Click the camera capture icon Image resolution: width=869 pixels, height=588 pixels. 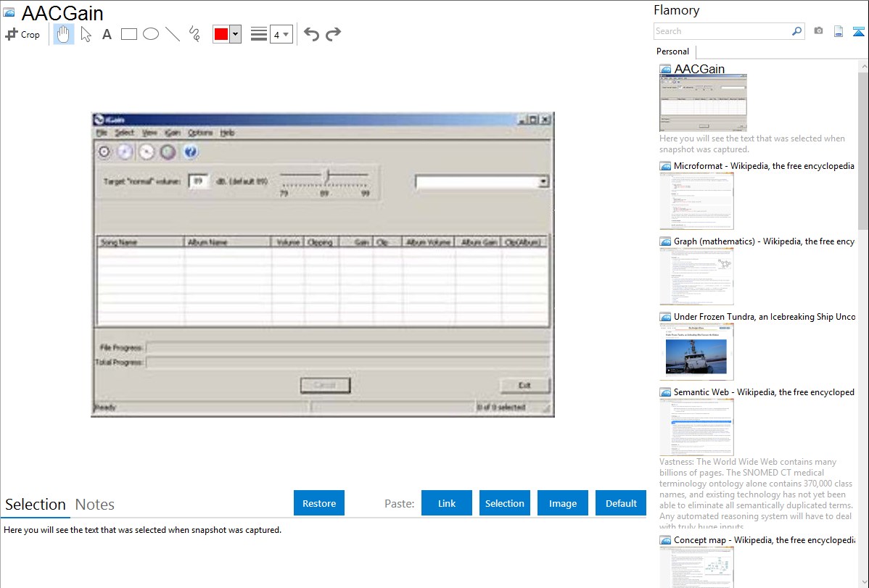pyautogui.click(x=818, y=31)
